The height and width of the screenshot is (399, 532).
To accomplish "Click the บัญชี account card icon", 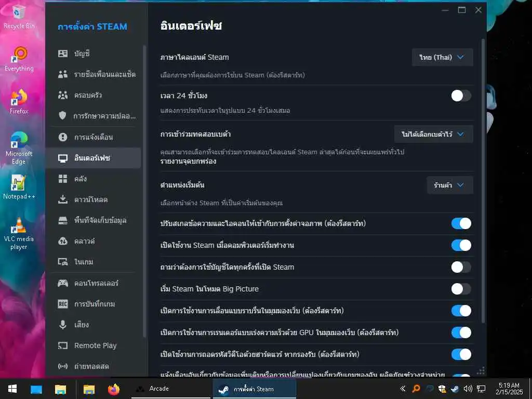I will click(63, 54).
